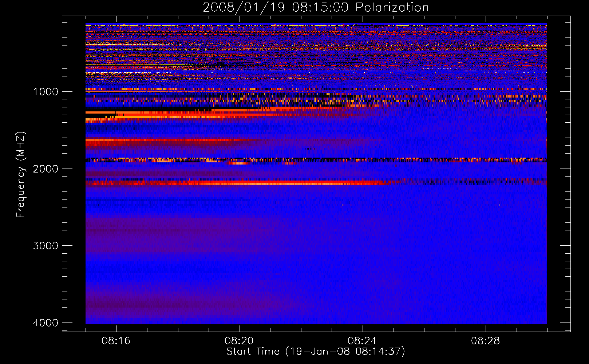Click the 08:20 time tick label
The height and width of the screenshot is (364, 589).
239,341
